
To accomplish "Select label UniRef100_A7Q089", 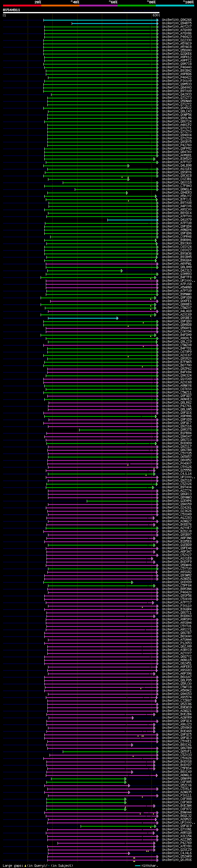I will coord(176,30).
